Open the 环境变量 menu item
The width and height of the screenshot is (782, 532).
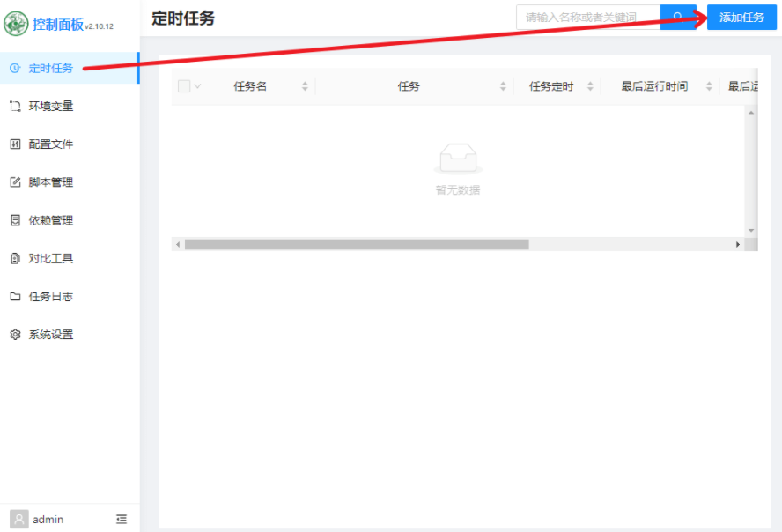coord(70,107)
